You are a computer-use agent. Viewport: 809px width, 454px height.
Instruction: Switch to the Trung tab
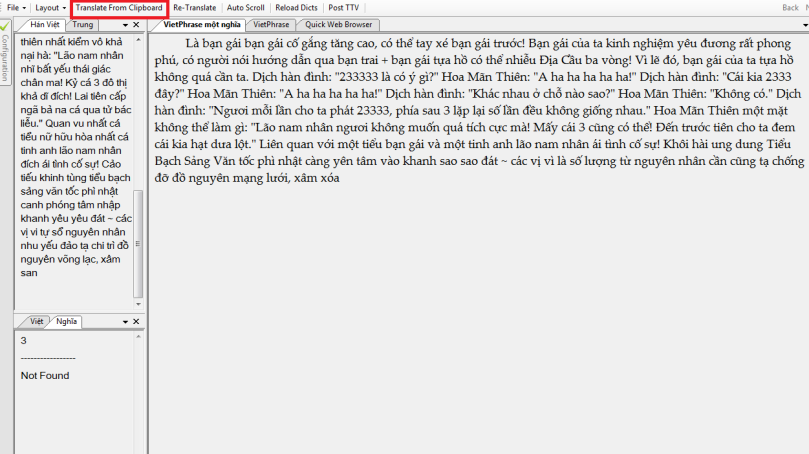click(x=83, y=24)
